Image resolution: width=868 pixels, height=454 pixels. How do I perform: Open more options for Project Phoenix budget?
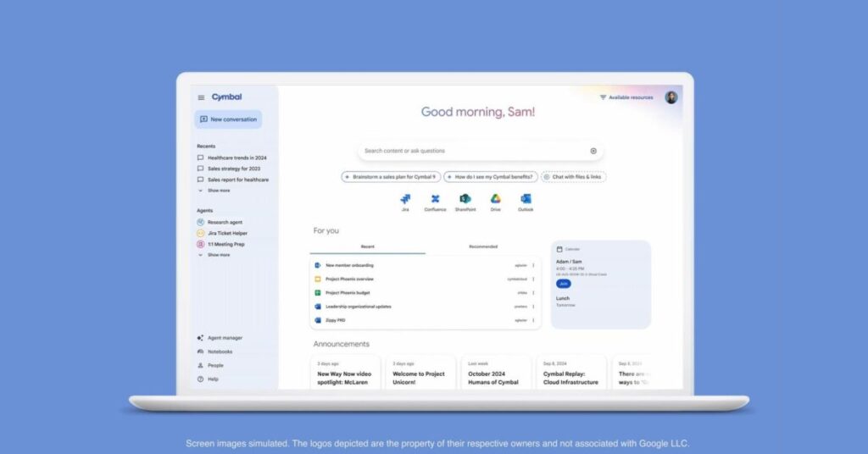[x=534, y=293]
